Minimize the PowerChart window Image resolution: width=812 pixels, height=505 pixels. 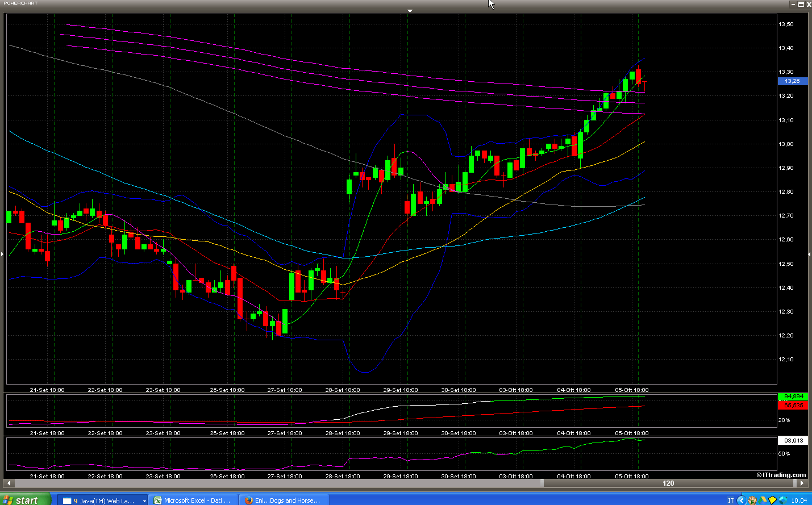point(793,4)
